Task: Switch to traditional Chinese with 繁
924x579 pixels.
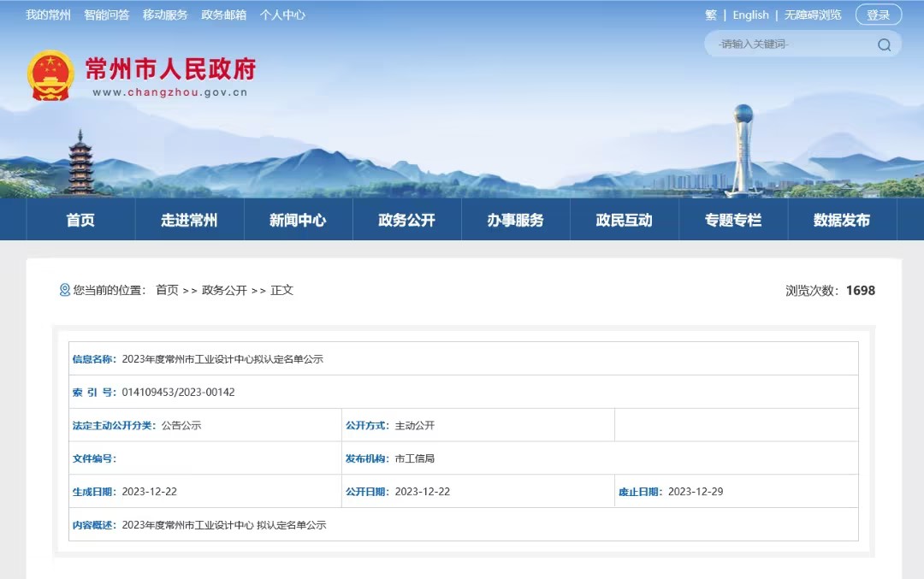Action: (x=711, y=15)
